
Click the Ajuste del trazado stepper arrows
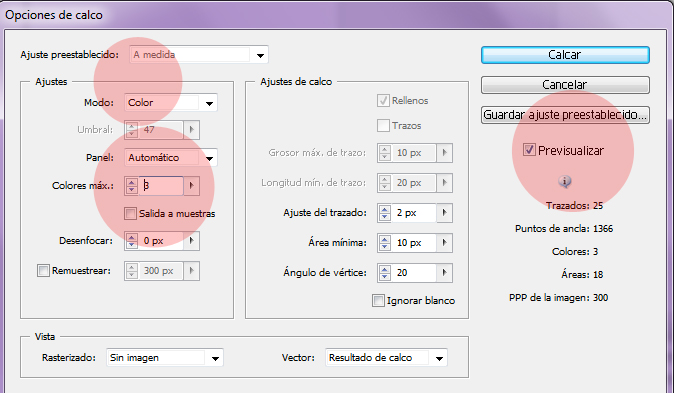tap(385, 213)
